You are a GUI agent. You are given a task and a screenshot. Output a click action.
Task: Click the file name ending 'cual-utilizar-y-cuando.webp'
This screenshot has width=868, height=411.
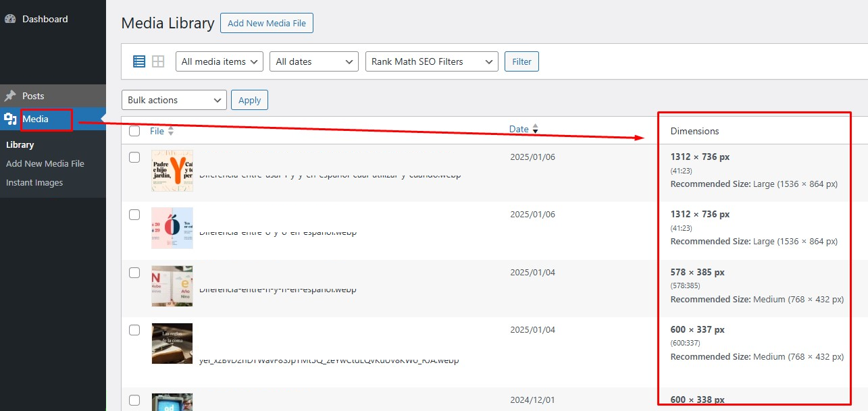pos(330,175)
